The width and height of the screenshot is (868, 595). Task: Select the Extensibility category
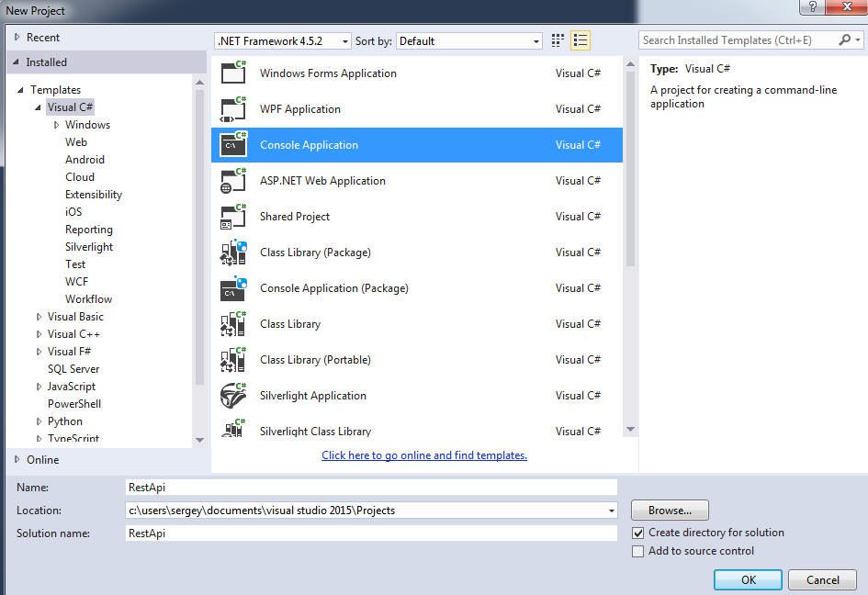point(94,195)
